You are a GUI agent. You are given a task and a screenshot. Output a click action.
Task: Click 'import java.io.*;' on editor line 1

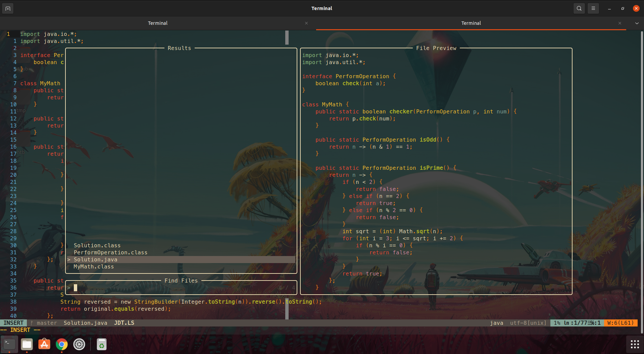[x=48, y=34]
